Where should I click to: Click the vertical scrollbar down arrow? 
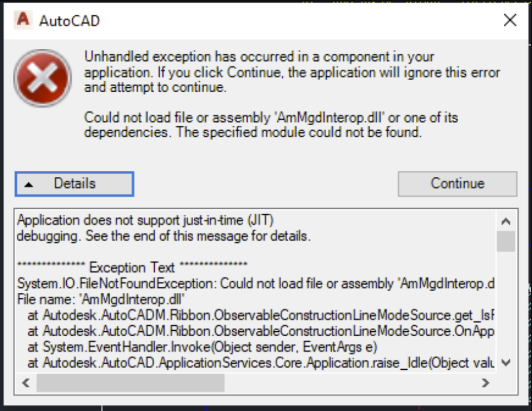(x=505, y=362)
